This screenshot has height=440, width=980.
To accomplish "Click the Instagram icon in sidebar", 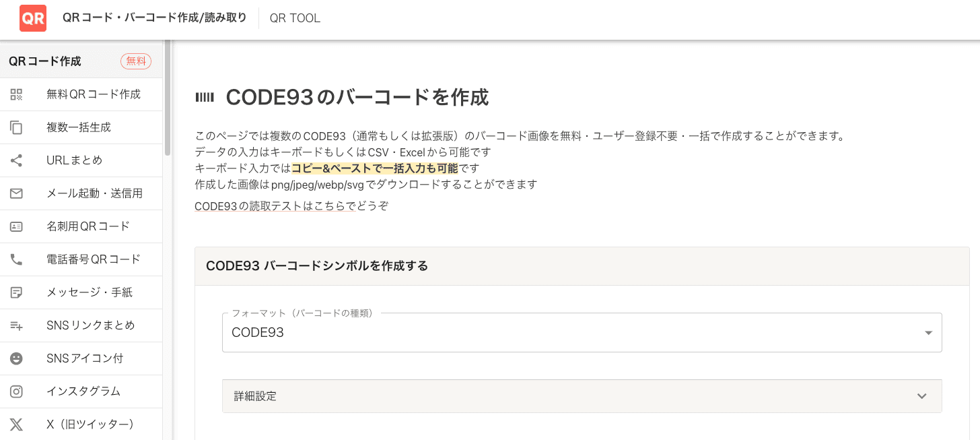I will (16, 391).
